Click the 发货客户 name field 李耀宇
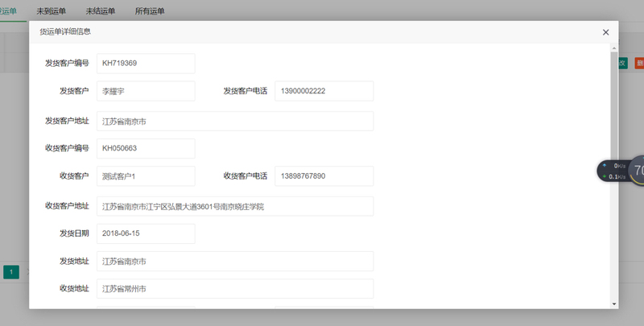This screenshot has width=644, height=326. coord(146,91)
